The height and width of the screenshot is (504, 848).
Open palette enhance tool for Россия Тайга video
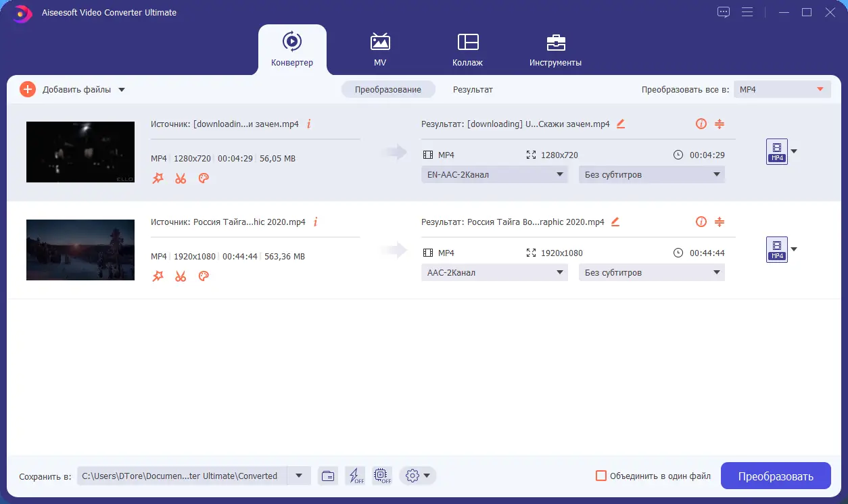(x=204, y=276)
